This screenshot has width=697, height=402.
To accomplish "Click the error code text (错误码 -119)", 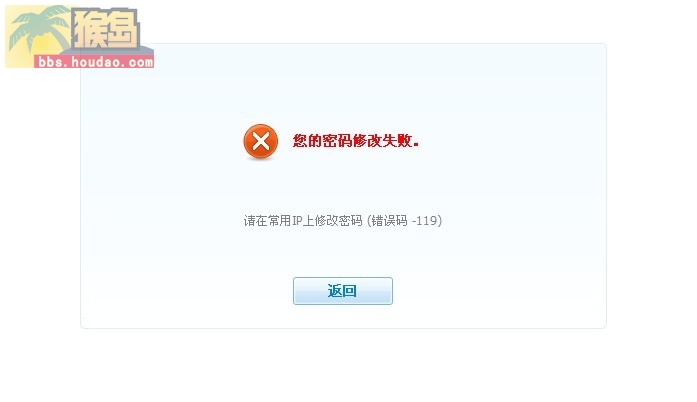I will tap(405, 221).
